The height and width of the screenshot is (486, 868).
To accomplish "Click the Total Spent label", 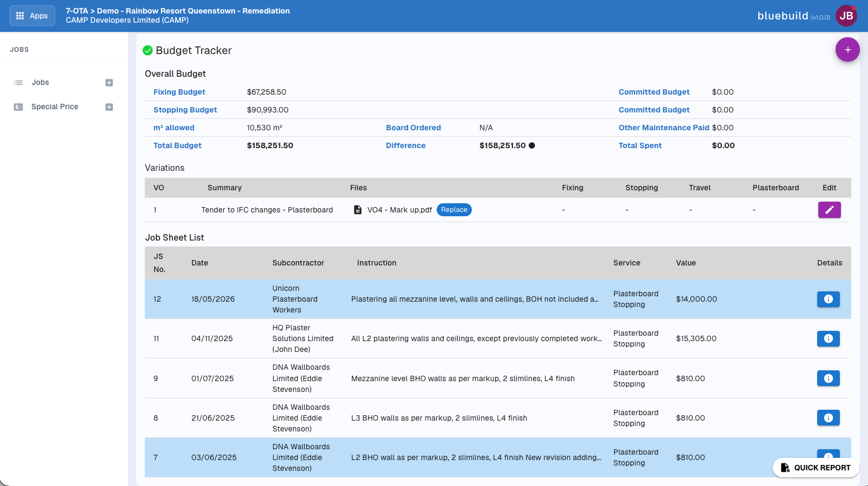I will (x=640, y=145).
